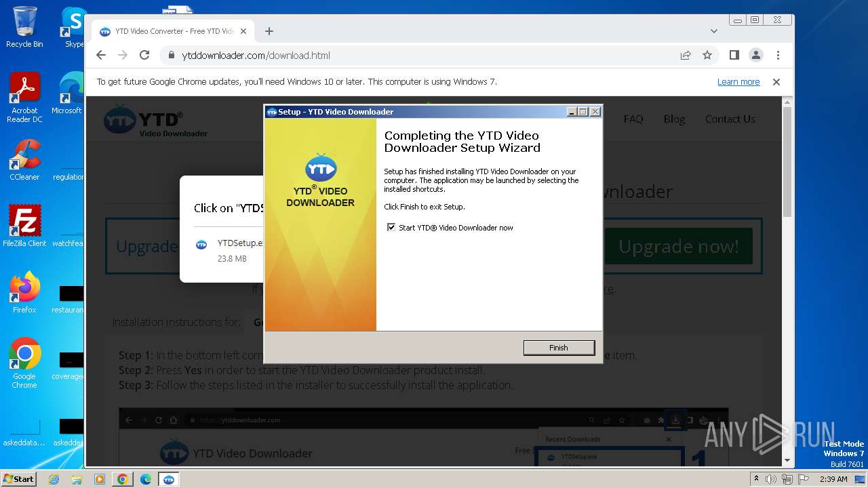Click the taskbar clock showing 2:39 AM
This screenshot has height=488, width=868.
click(x=833, y=479)
